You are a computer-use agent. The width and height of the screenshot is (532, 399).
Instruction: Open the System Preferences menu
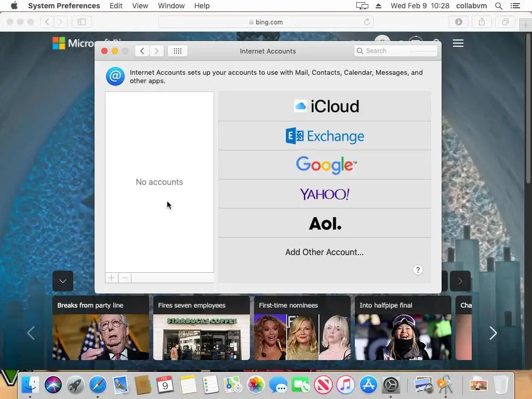click(x=64, y=6)
